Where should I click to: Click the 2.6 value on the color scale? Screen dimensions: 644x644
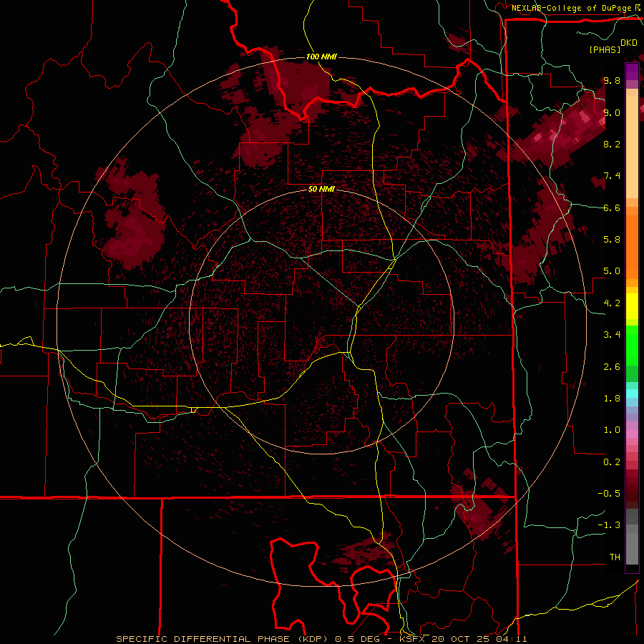coord(612,367)
